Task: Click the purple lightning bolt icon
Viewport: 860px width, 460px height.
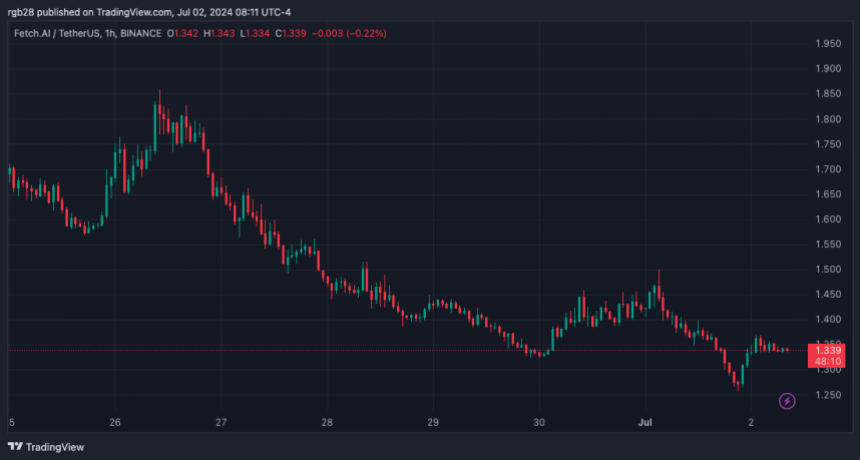Action: coord(787,401)
